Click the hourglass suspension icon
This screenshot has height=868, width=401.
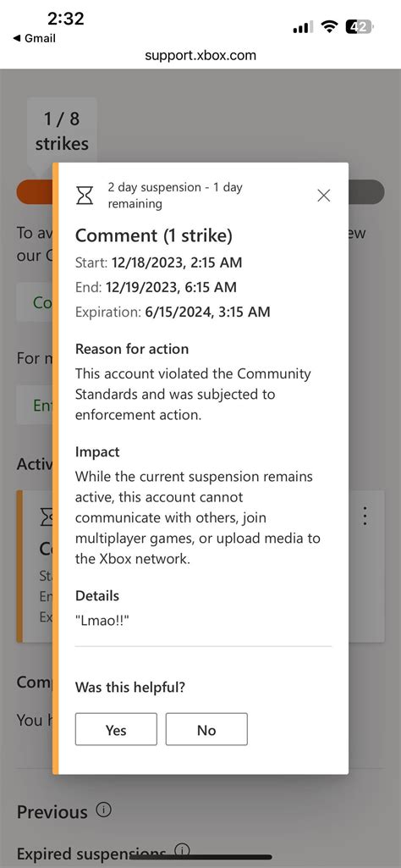coord(85,195)
